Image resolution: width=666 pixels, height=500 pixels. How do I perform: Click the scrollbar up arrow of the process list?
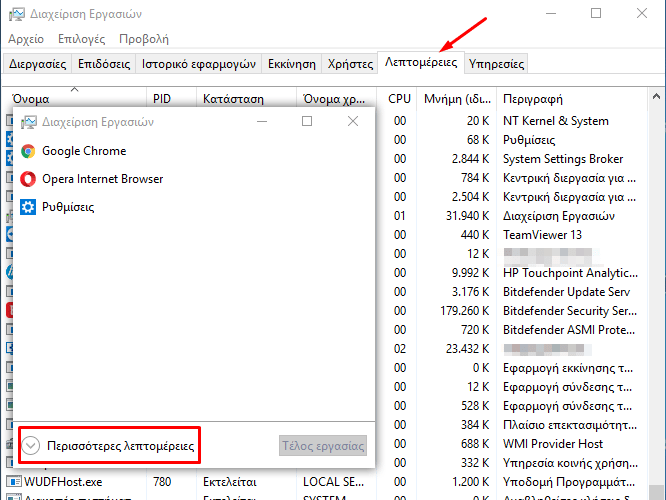pos(656,97)
